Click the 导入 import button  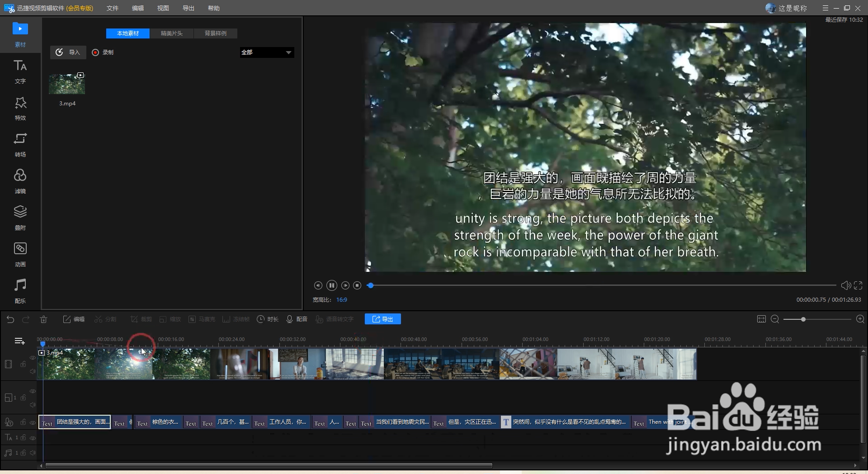click(68, 52)
